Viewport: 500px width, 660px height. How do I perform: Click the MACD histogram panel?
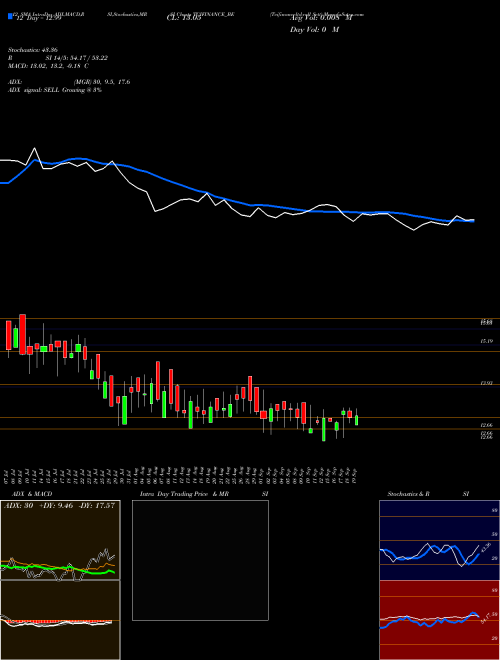[60, 620]
